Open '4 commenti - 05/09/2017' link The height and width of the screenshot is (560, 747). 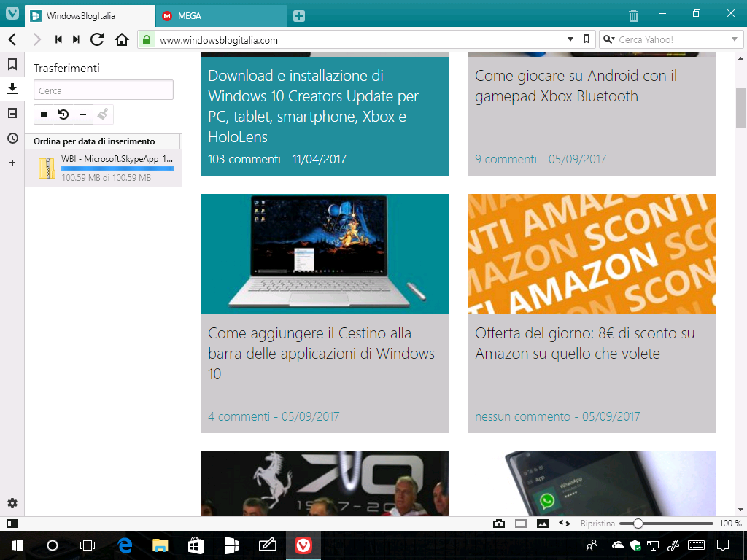[274, 416]
